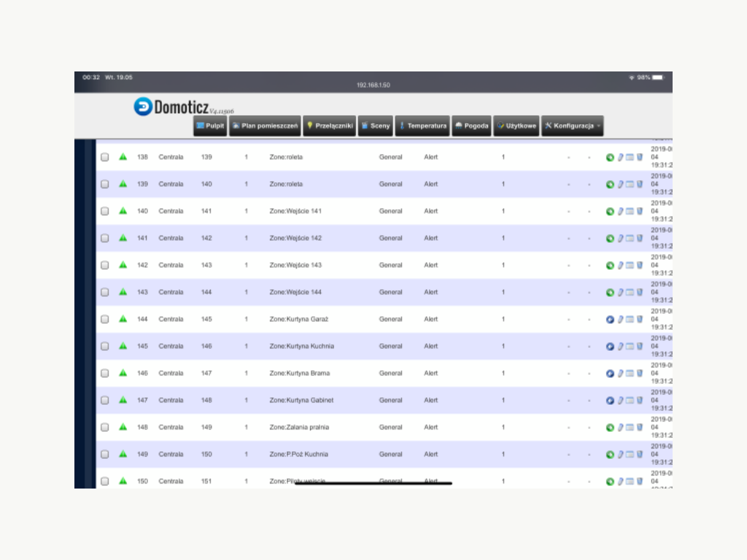747x560 pixels.
Task: Open log icon for Zone:Wejście 143
Action: tap(630, 265)
